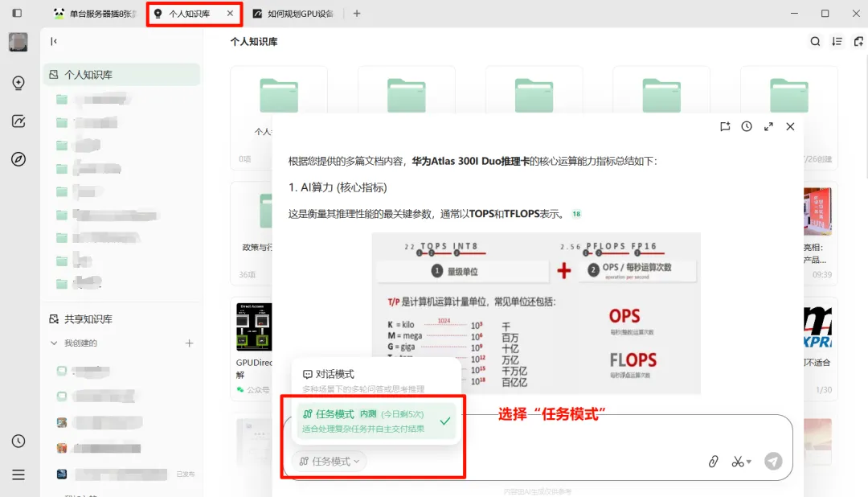Search within the personal knowledge base
The height and width of the screenshot is (497, 868).
tap(816, 42)
